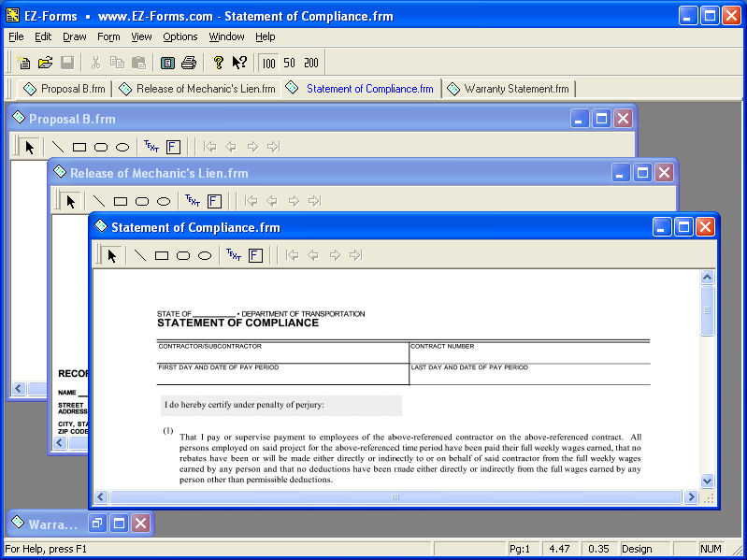Choose Text tool in Statement of Compliance window
Viewport: 747px width, 560px height.
coord(233,255)
